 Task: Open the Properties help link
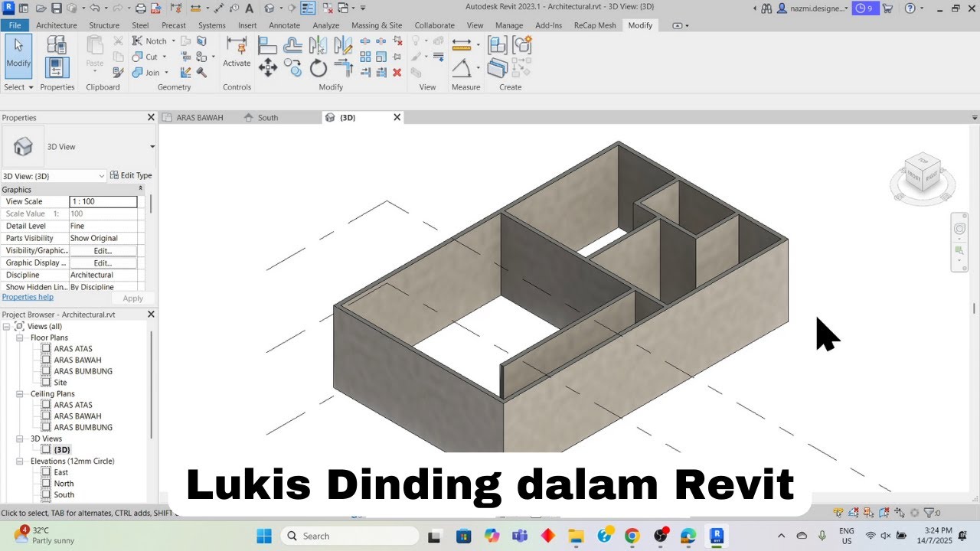tap(28, 297)
